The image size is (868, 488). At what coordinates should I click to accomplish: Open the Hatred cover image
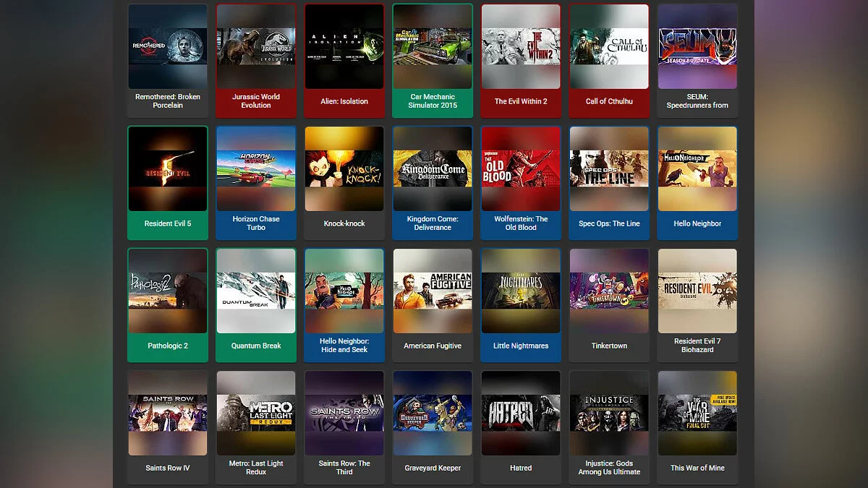(521, 413)
